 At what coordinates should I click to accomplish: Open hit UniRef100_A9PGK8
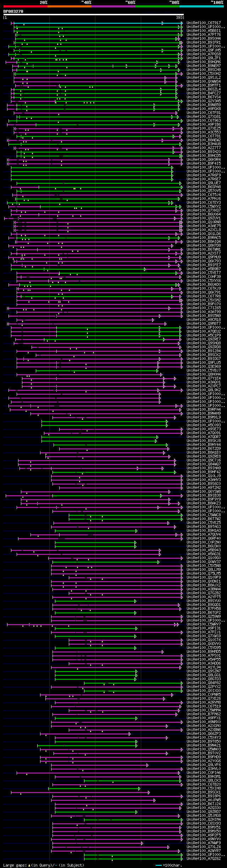coord(204,109)
